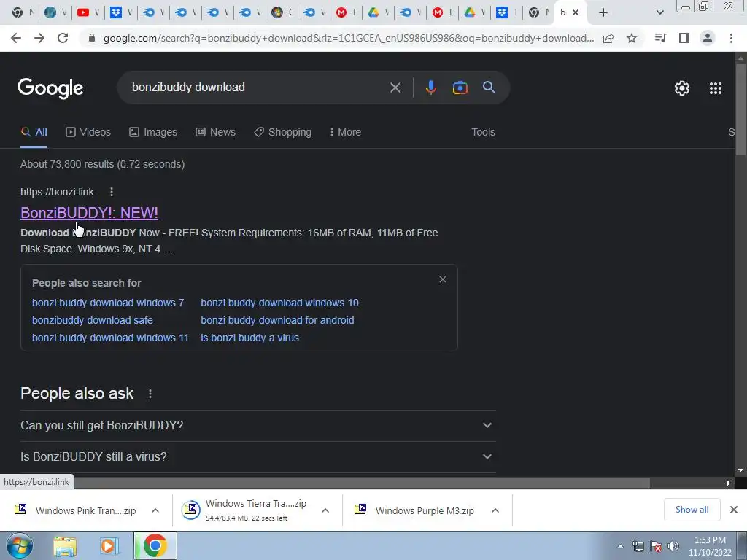Image resolution: width=747 pixels, height=560 pixels.
Task: Switch to the Videos tab
Action: click(x=88, y=133)
